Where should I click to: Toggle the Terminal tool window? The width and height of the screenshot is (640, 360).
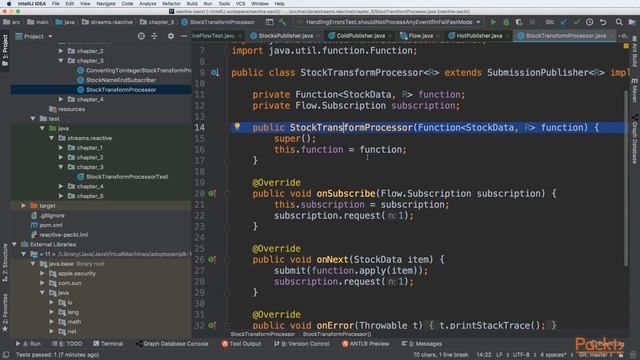[108, 344]
